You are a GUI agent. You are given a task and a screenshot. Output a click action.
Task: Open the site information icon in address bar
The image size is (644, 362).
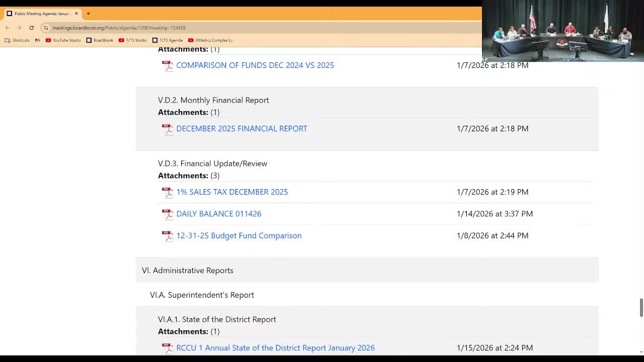(46, 28)
